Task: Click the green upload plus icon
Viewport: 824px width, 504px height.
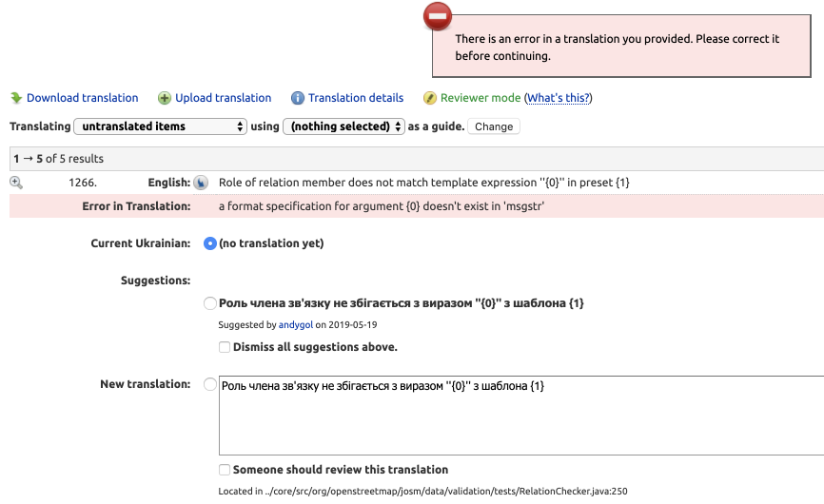Action: (x=165, y=98)
